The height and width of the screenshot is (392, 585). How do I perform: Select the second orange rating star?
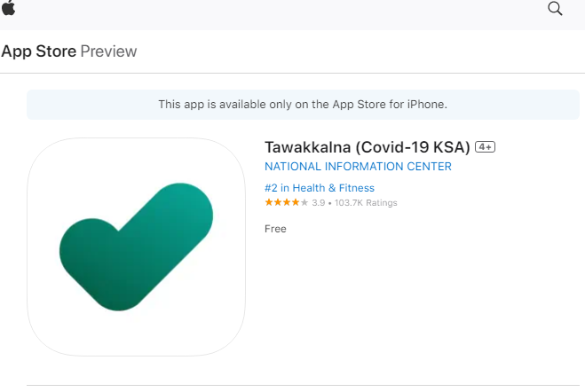coord(278,202)
